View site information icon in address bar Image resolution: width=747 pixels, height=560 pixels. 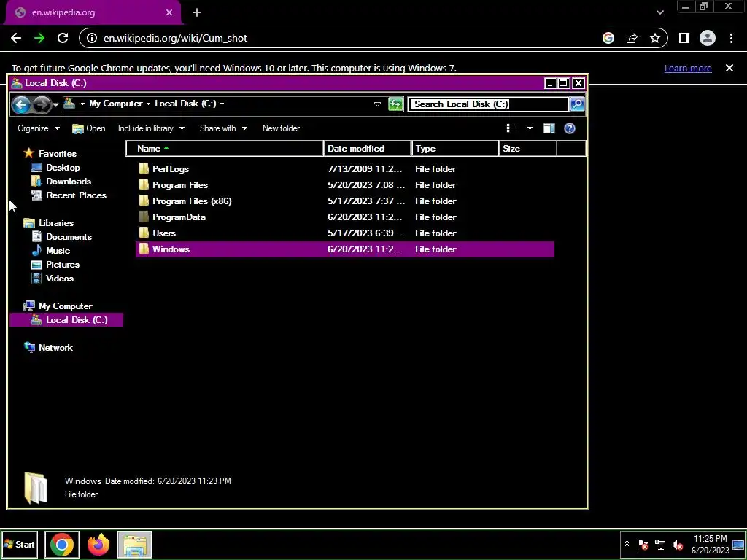tap(92, 38)
